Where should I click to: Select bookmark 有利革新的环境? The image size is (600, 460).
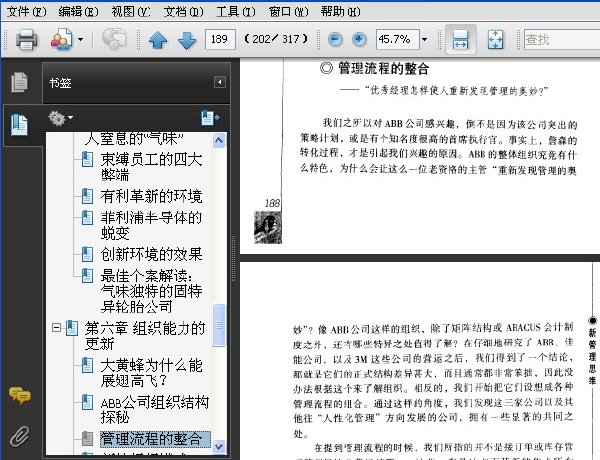tap(151, 196)
